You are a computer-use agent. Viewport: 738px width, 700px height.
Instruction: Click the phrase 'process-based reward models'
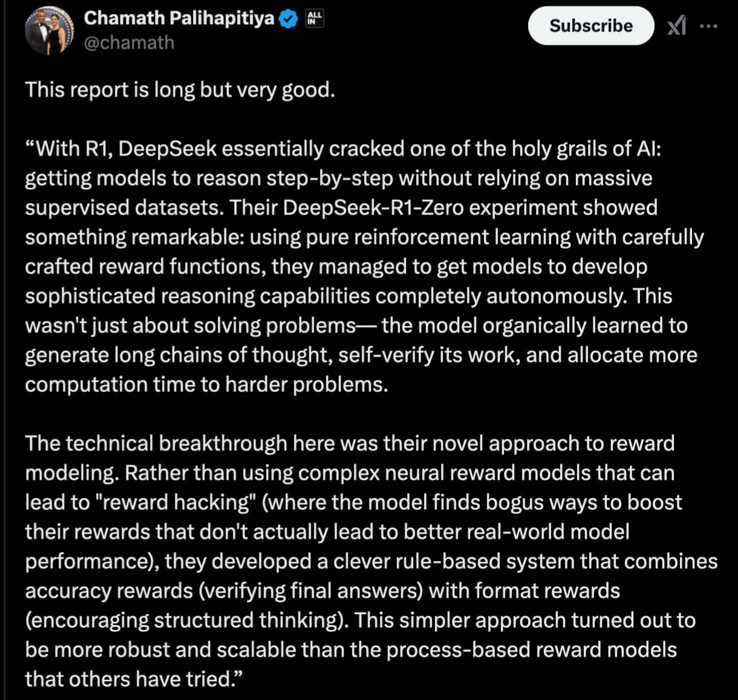tap(532, 650)
